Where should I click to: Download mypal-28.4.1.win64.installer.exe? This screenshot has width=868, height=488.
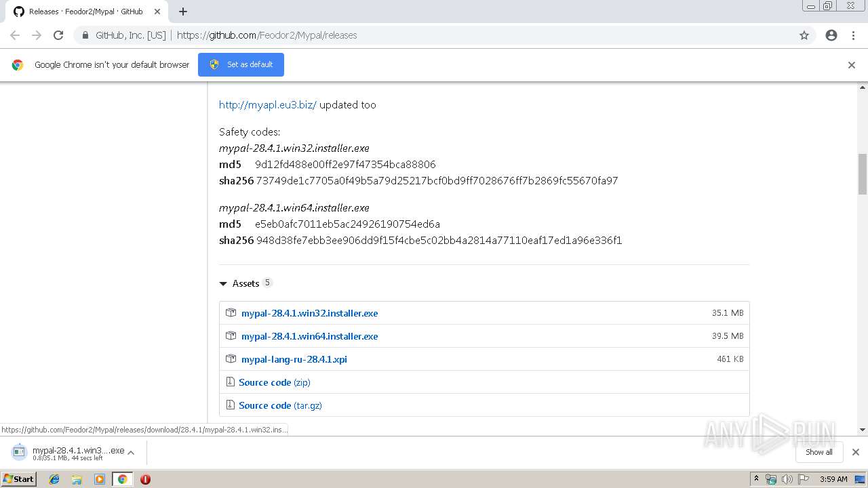[x=309, y=336]
